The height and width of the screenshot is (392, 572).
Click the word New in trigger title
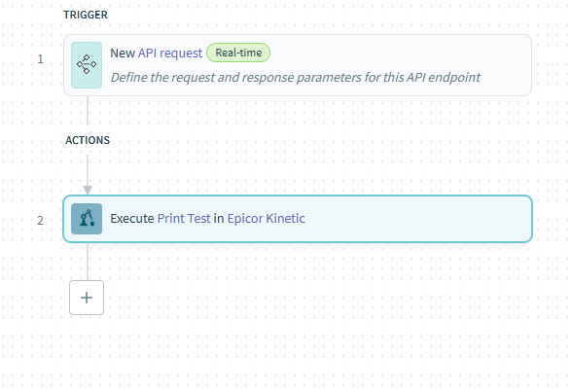(123, 53)
